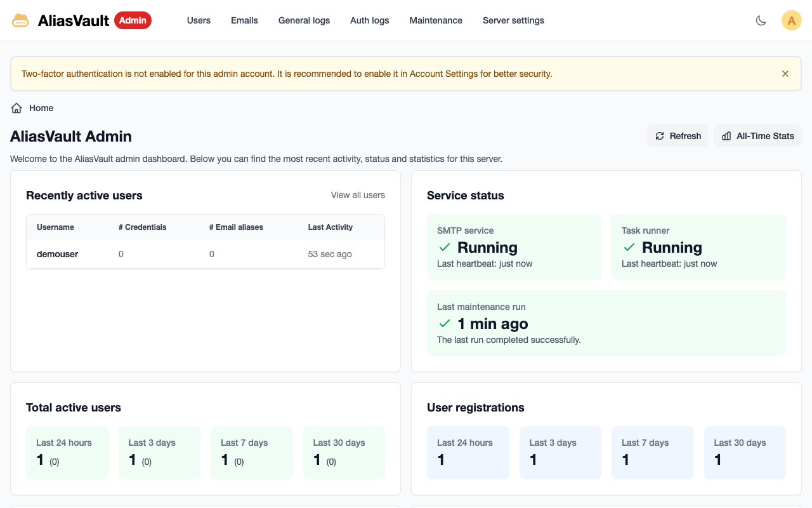Screen dimensions: 812x508
Task: Click the Username column header
Action: click(55, 227)
